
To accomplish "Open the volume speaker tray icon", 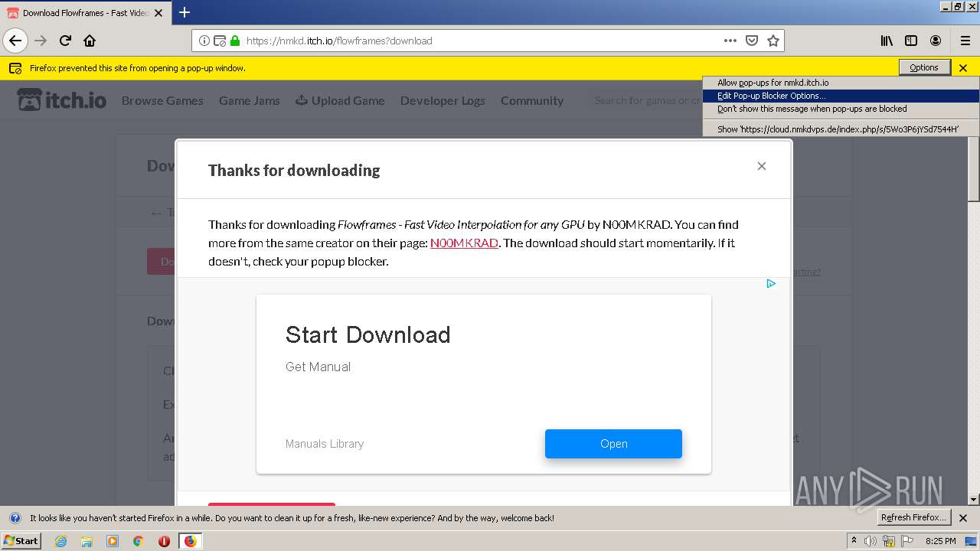I will (x=871, y=541).
